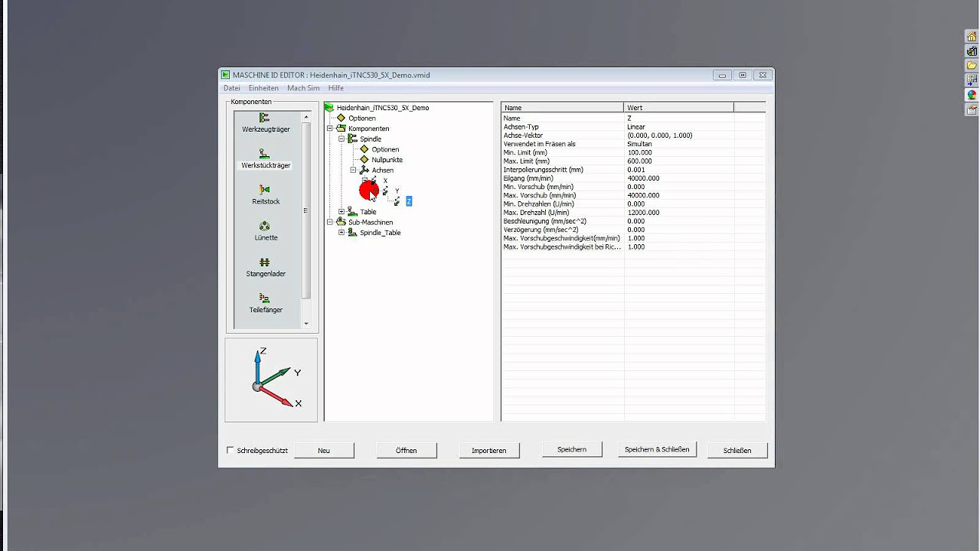Image resolution: width=980 pixels, height=551 pixels.
Task: Select the Werkzeugträger component icon
Action: (x=264, y=118)
